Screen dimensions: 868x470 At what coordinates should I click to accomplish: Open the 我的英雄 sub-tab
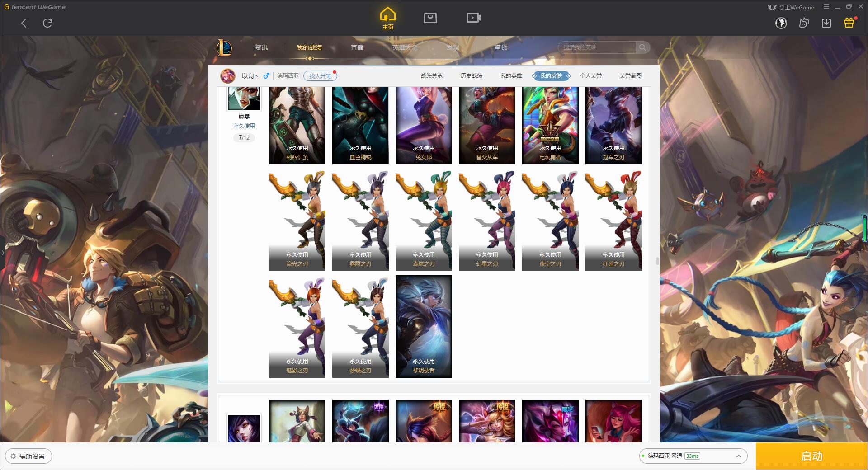click(x=511, y=76)
